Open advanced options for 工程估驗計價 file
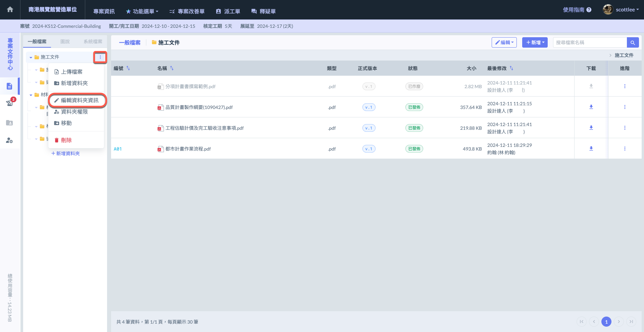 625,128
